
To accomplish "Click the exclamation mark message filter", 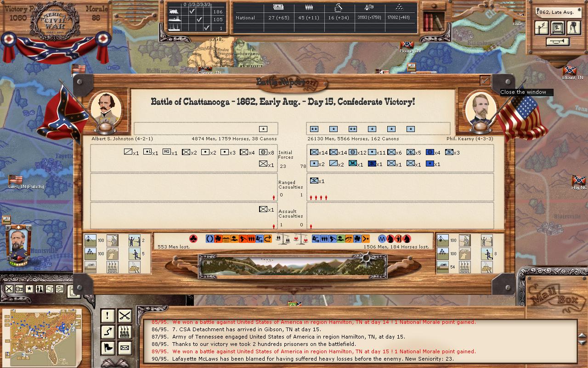I will coord(107,316).
